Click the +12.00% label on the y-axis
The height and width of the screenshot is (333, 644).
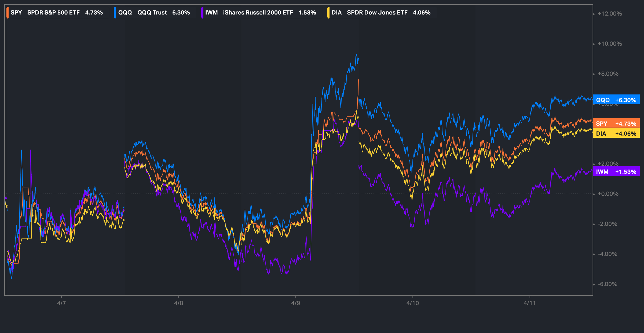coord(610,14)
